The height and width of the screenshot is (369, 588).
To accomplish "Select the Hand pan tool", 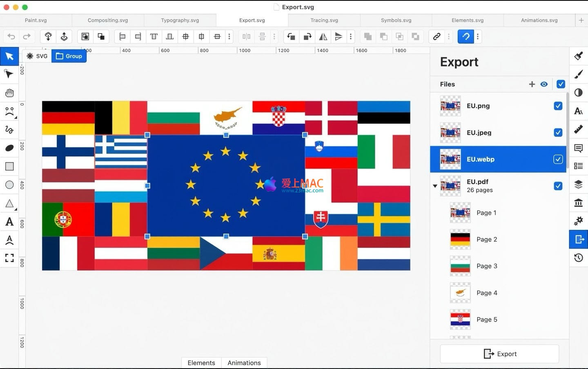I will coord(9,93).
